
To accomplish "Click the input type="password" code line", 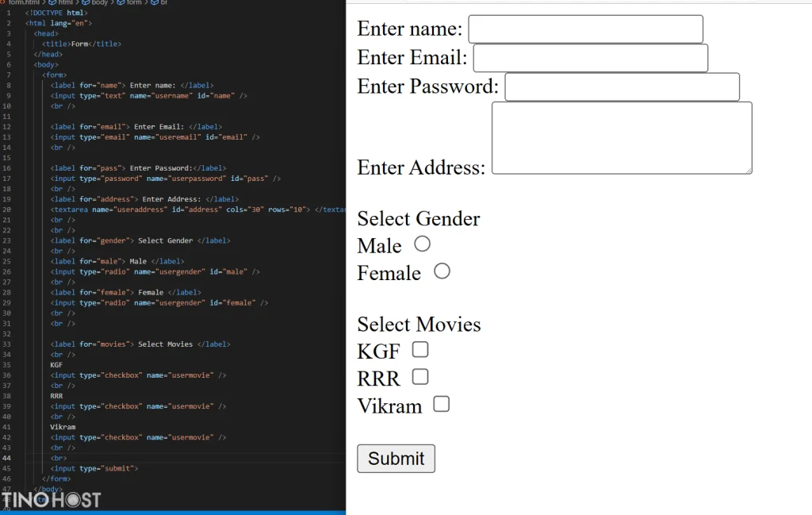I will (165, 179).
